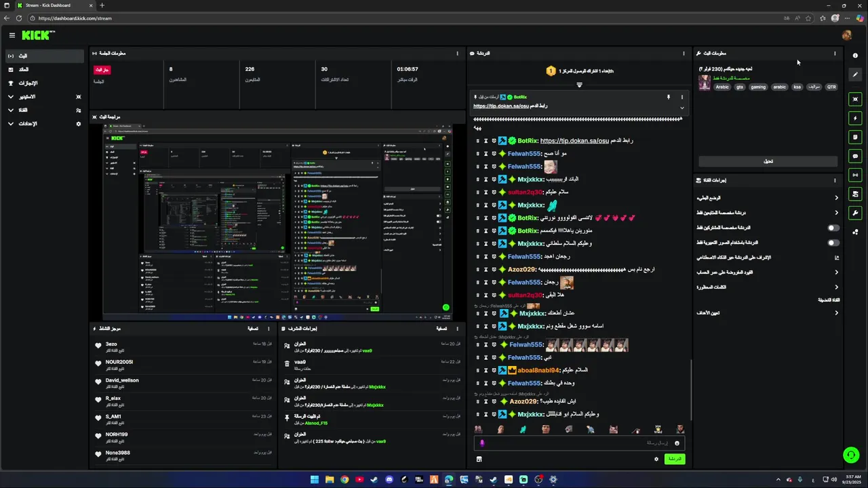This screenshot has width=868, height=488.
Task: Click green play button on stream preview
Action: [x=446, y=308]
